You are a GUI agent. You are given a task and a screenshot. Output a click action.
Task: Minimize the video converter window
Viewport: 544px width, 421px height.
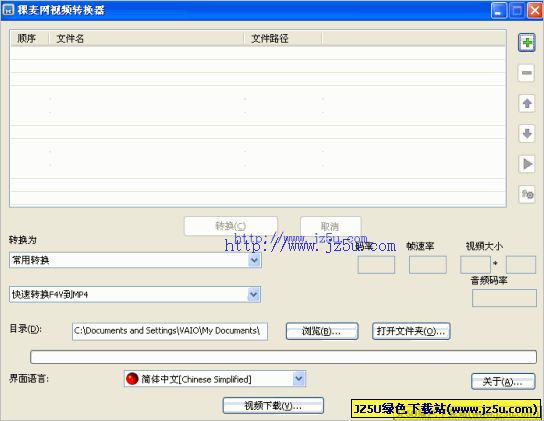pos(499,10)
